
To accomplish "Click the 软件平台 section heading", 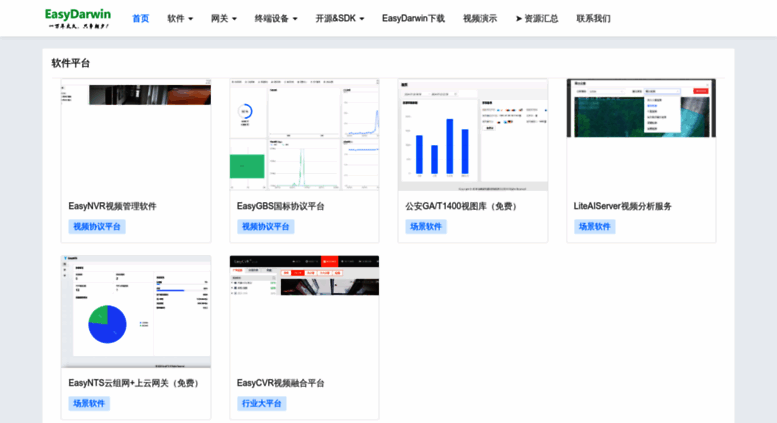I will point(71,63).
